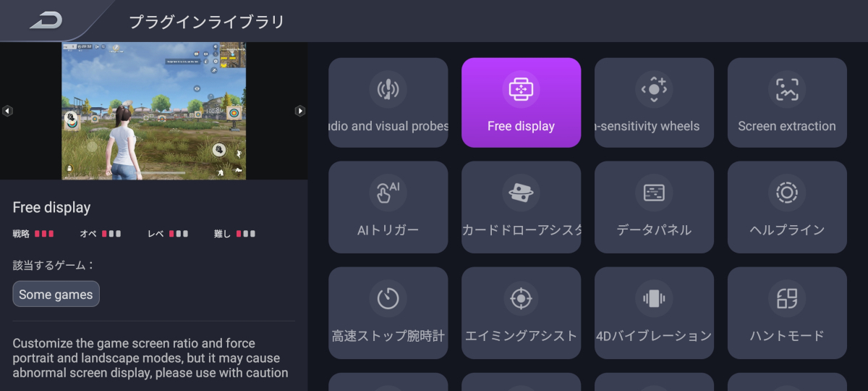The width and height of the screenshot is (868, 391).
Task: Click the 戦略 rating indicator
Action: coord(33,234)
